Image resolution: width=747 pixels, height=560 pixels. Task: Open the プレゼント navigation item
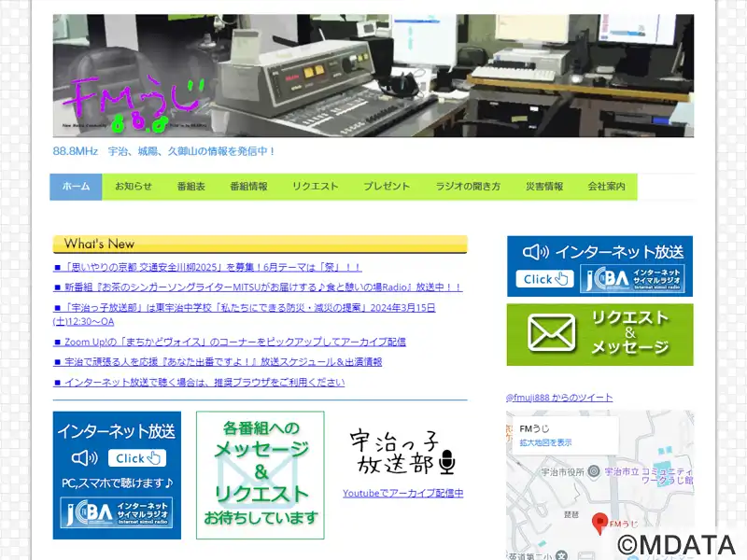tap(387, 187)
